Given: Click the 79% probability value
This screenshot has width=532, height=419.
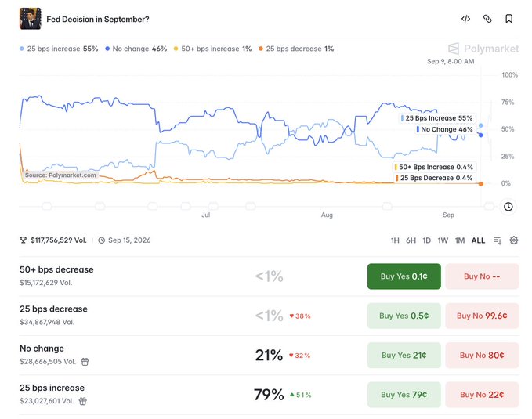Looking at the screenshot, I should [269, 395].
